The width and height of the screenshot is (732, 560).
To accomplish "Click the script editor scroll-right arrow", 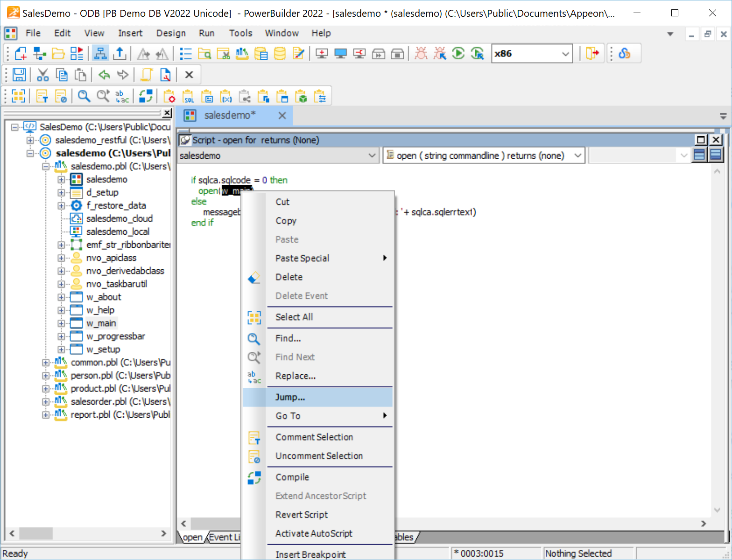I will tap(704, 524).
